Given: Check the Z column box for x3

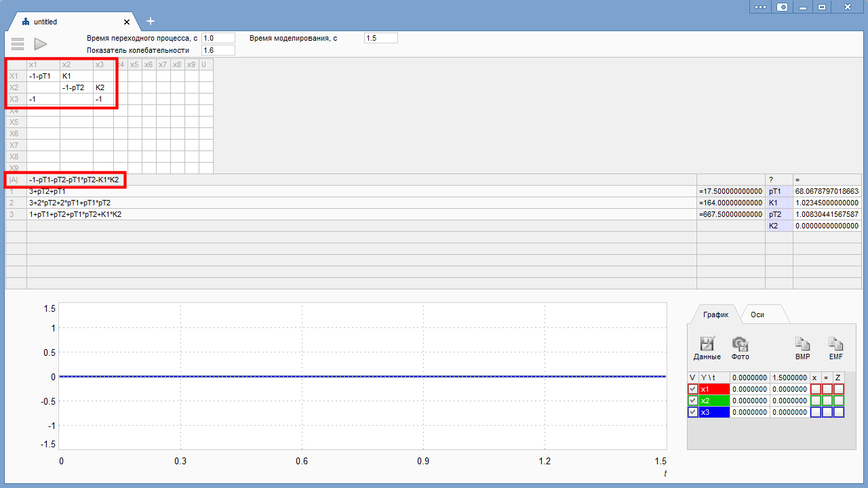Looking at the screenshot, I should point(839,412).
